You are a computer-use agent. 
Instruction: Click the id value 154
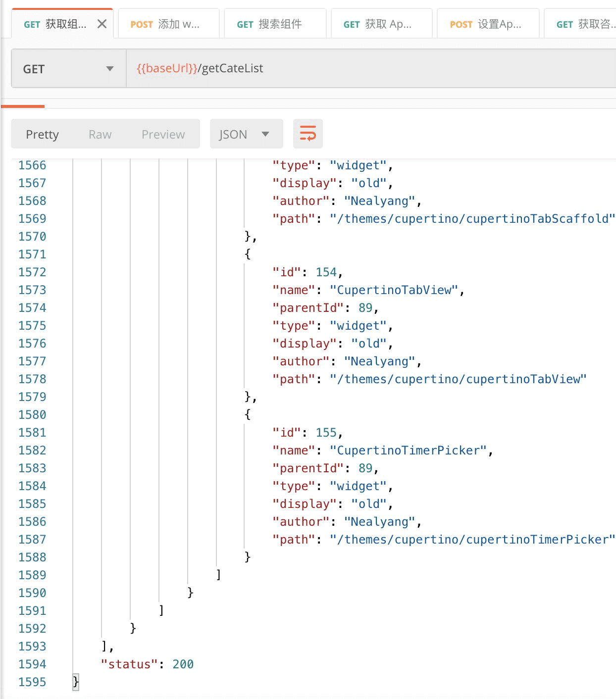[x=326, y=272]
